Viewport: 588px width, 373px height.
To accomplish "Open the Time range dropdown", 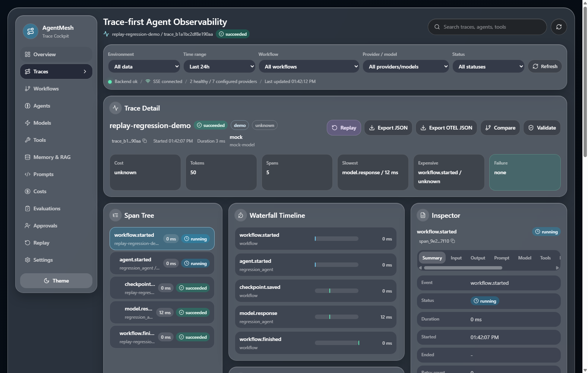I will click(219, 67).
